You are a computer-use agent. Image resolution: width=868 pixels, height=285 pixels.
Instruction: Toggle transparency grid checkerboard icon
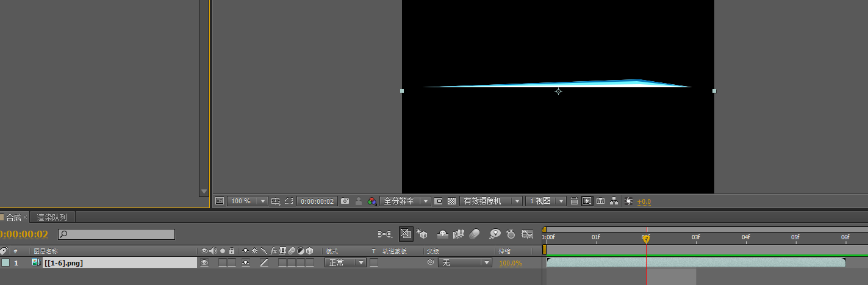point(452,201)
